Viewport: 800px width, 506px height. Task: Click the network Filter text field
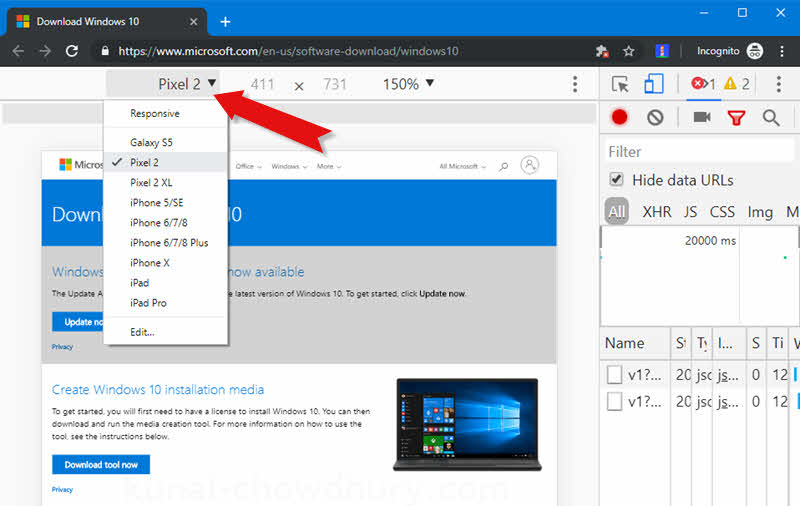click(698, 151)
